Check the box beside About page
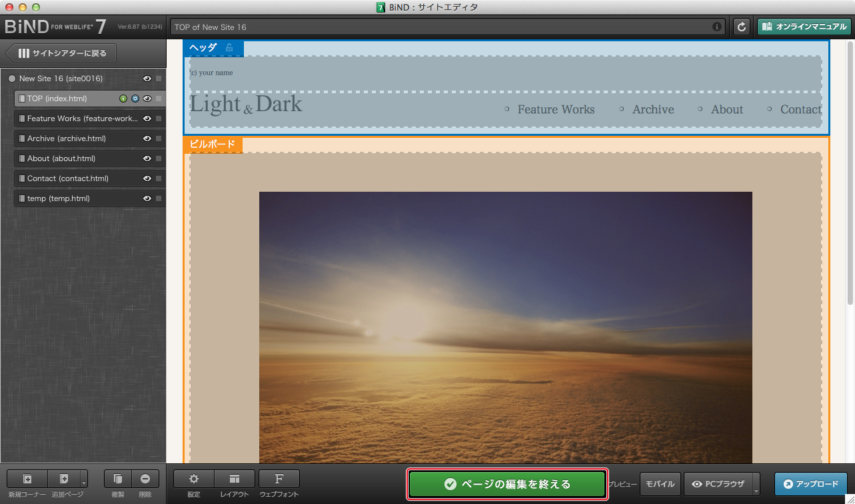The height and width of the screenshot is (504, 855). (159, 158)
